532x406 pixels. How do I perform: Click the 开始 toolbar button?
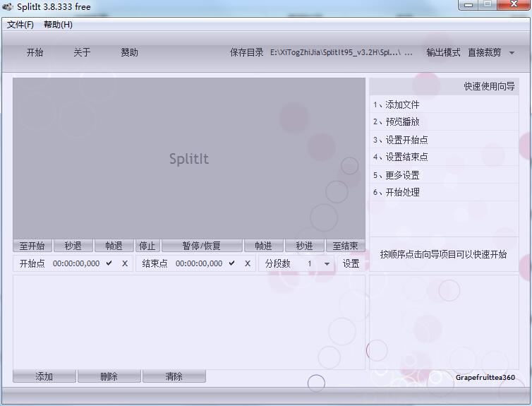(x=35, y=52)
